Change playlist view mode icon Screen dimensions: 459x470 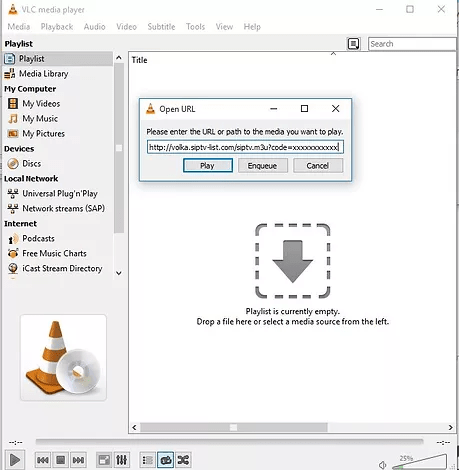(353, 44)
